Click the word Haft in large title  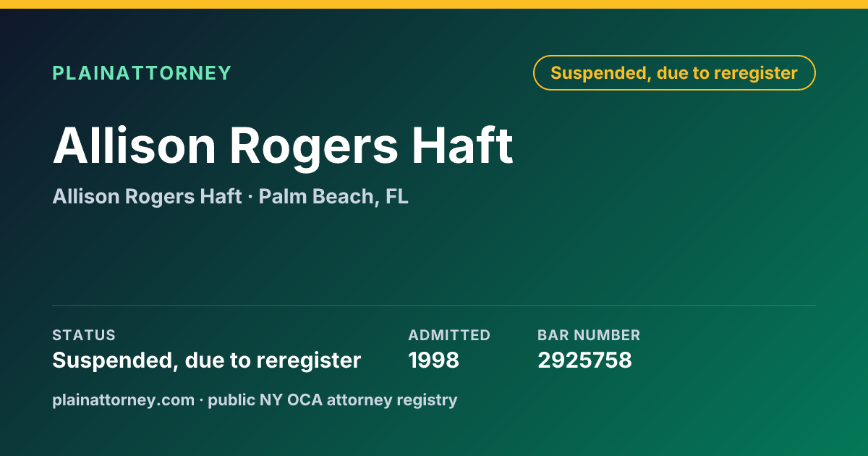tap(463, 147)
